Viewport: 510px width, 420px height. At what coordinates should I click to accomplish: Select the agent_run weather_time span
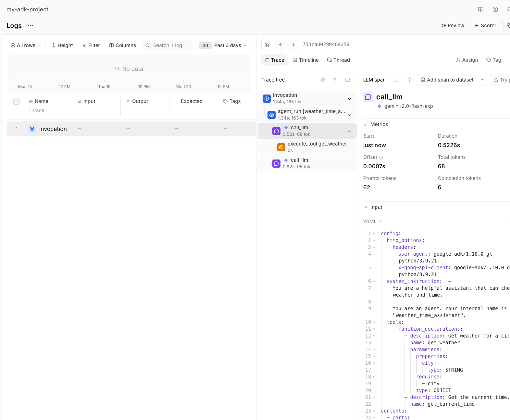pos(307,115)
